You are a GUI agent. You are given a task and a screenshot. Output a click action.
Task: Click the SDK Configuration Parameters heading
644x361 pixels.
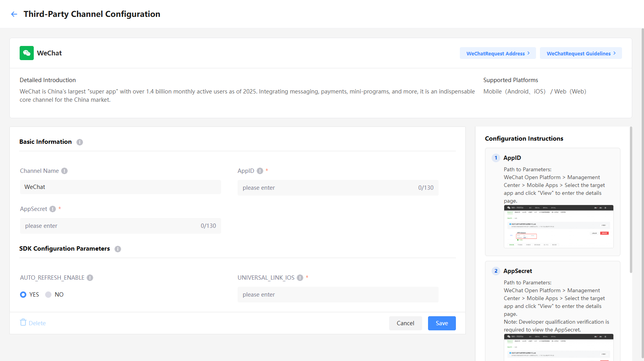pos(64,249)
